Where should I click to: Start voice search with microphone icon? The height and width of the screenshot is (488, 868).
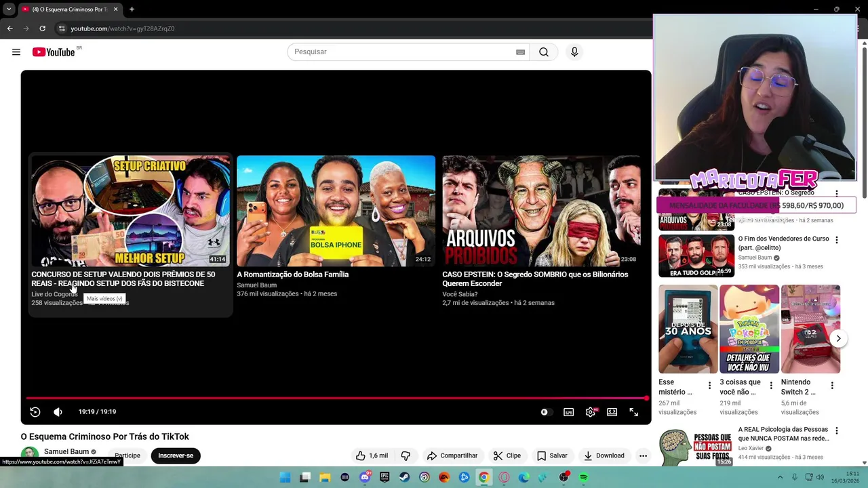(x=574, y=52)
